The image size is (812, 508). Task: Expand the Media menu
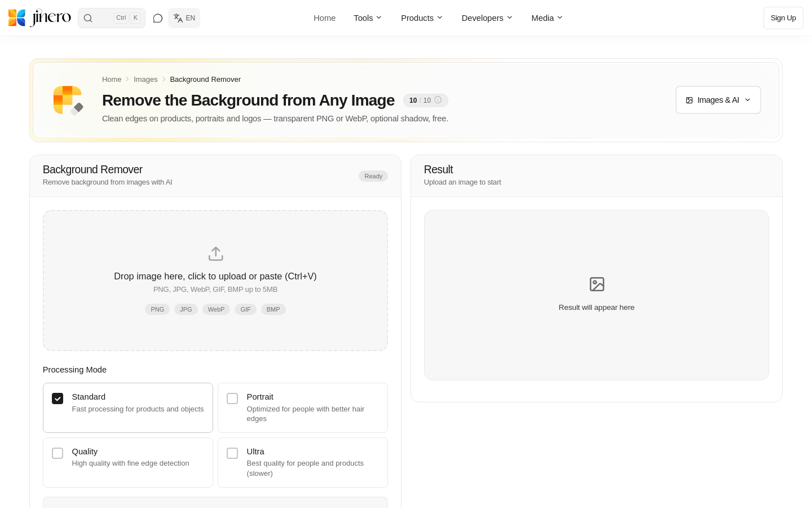(x=547, y=18)
